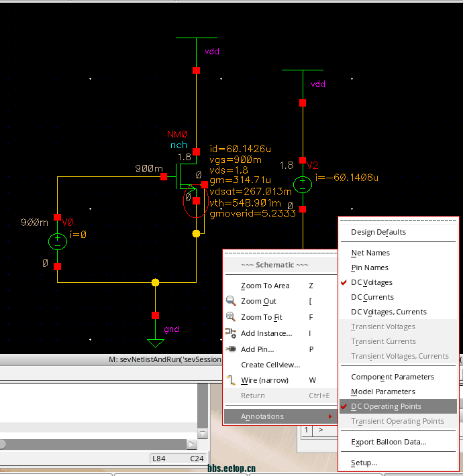Viewport: 463px width, 476px height.
Task: Click the upper-left vdd net label
Action: point(212,52)
